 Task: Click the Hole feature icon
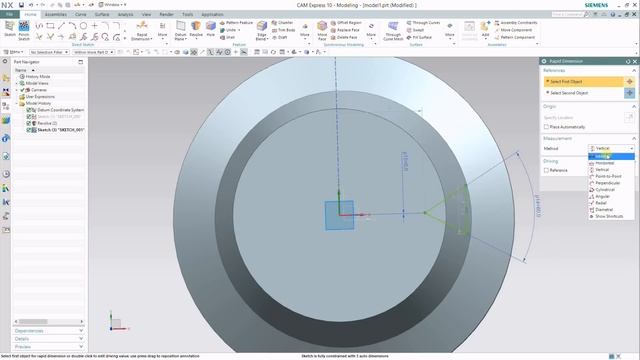(211, 27)
